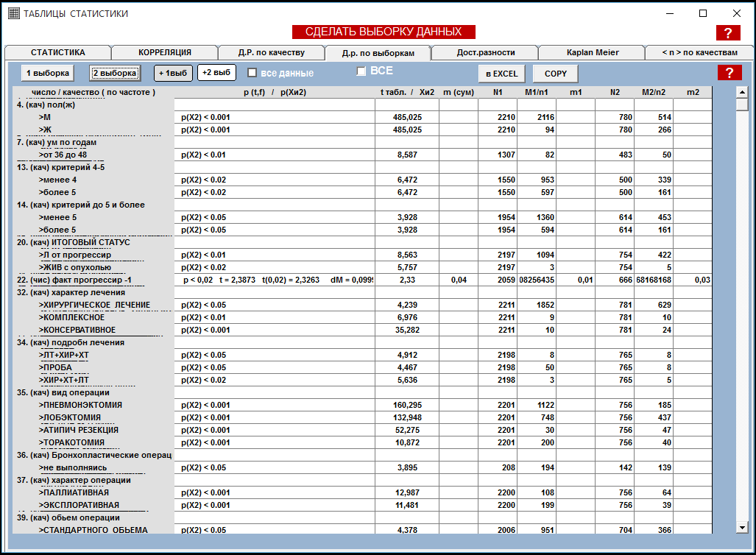Click the red question mark beside COPY
The image size is (756, 555).
pyautogui.click(x=729, y=72)
